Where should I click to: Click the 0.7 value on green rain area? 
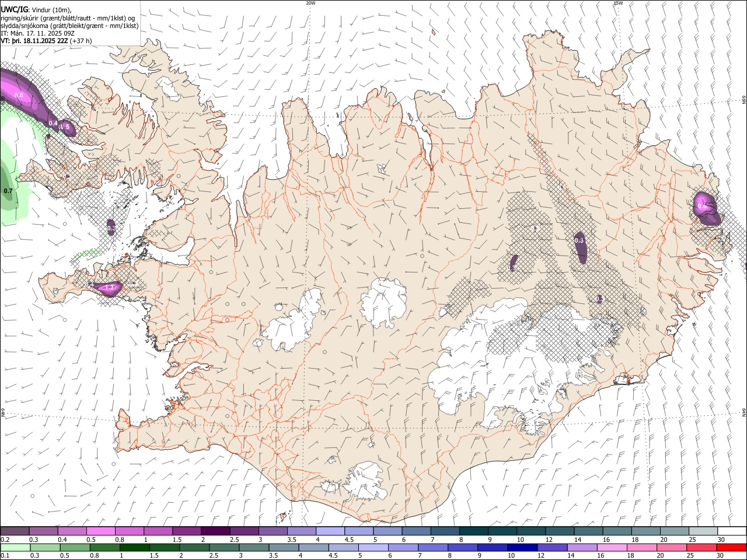click(x=8, y=191)
